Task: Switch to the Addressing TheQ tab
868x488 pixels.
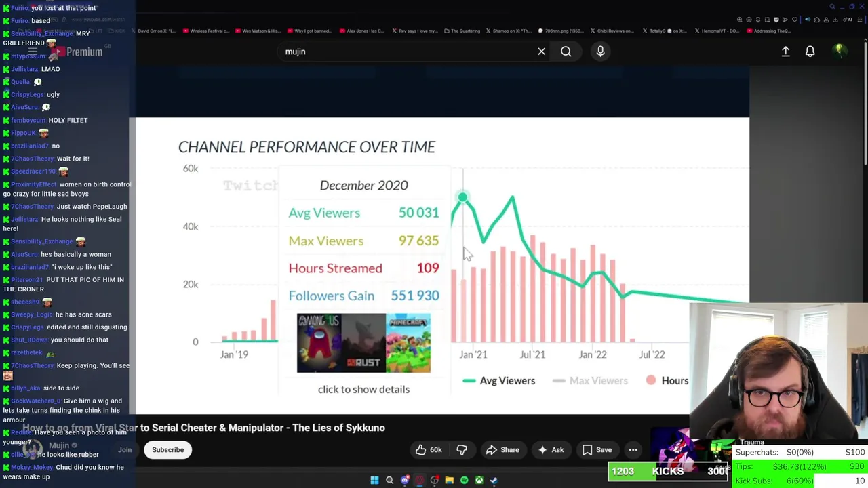Action: coord(770,31)
